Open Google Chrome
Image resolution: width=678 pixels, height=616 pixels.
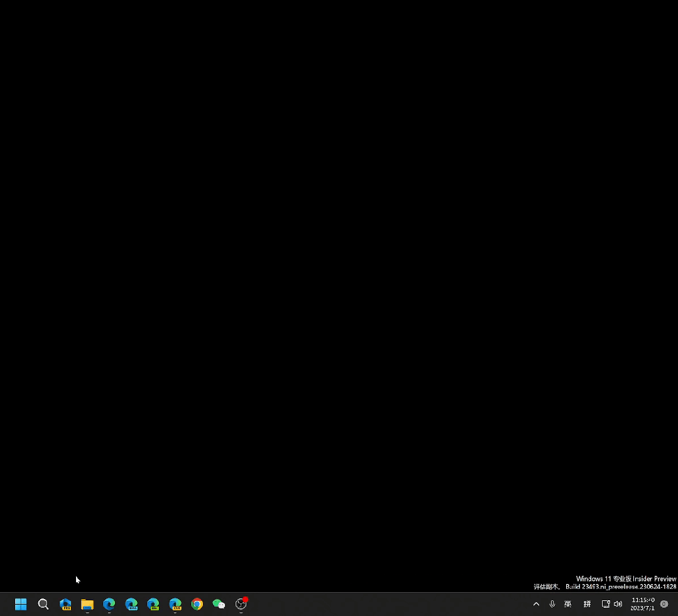pos(197,604)
